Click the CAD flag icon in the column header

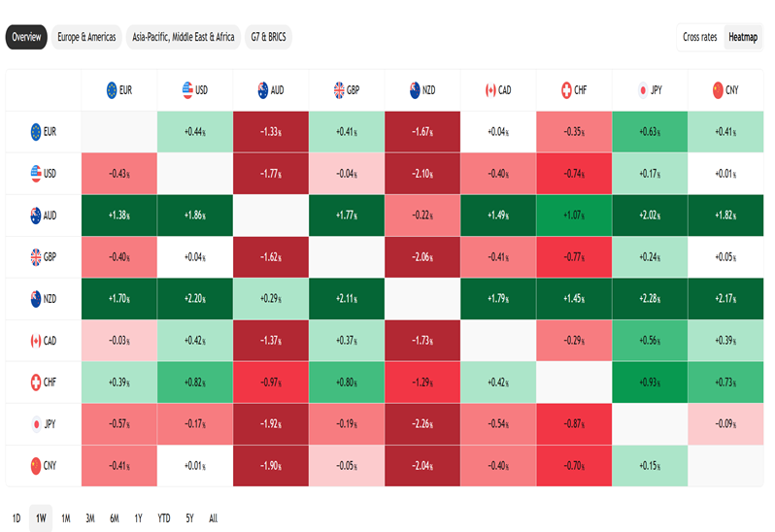(x=490, y=90)
